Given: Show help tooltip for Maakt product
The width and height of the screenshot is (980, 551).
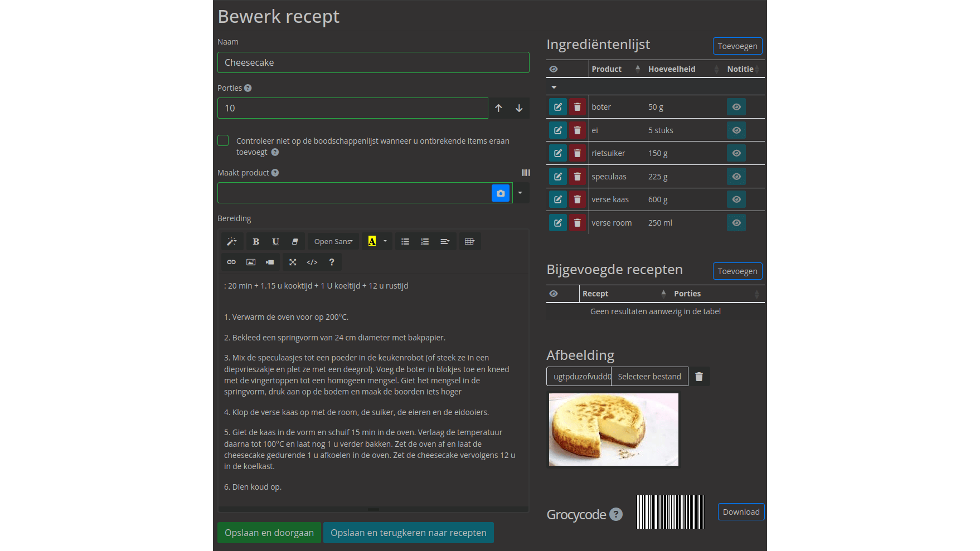Looking at the screenshot, I should [x=275, y=173].
